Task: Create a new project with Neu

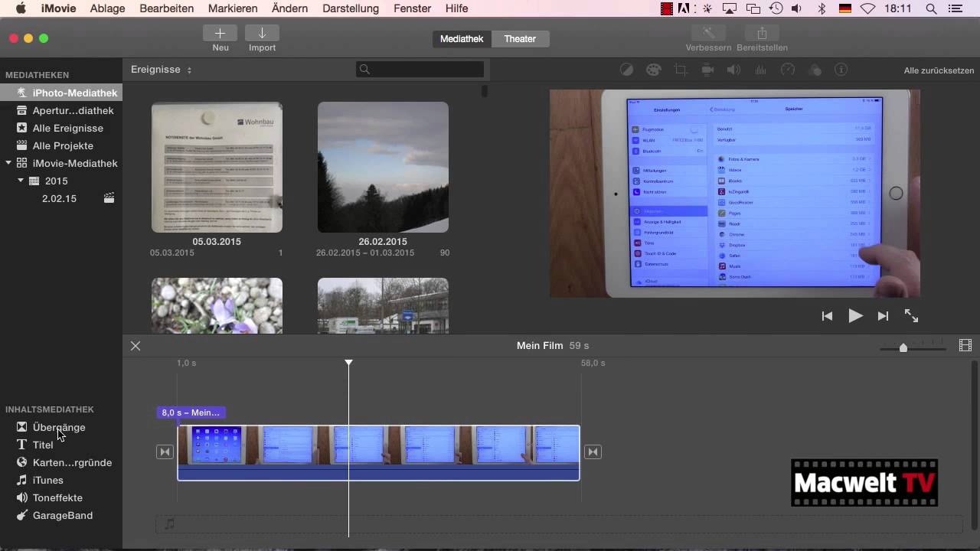Action: point(220,33)
